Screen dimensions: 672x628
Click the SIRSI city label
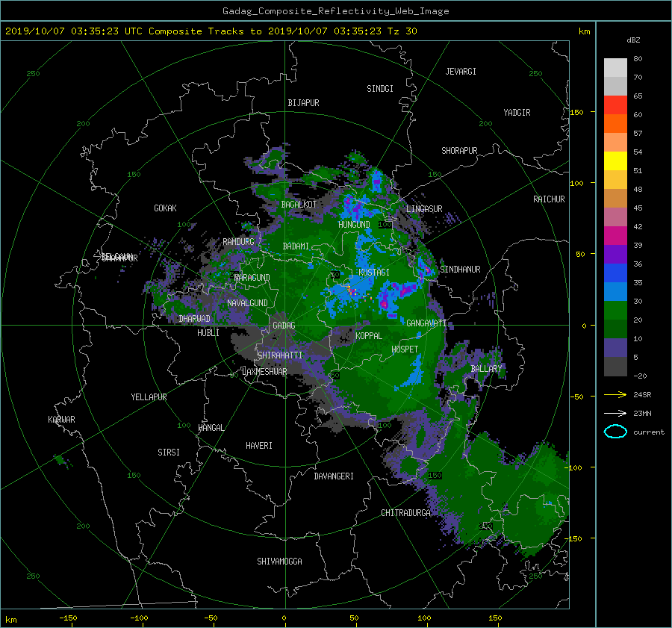(x=169, y=453)
